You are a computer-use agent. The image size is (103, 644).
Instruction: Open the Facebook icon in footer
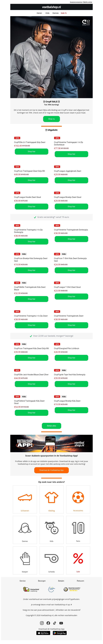(x=48, y=623)
